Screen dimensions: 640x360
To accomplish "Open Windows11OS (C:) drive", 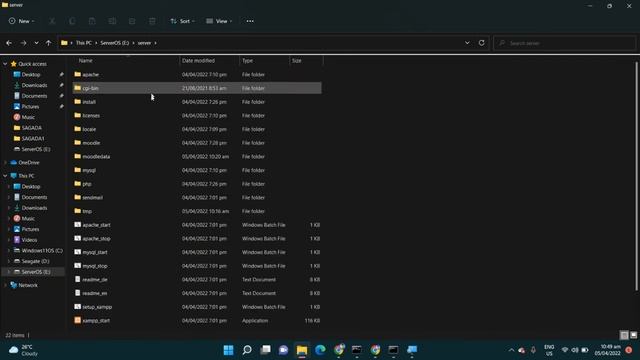I will 42,251.
